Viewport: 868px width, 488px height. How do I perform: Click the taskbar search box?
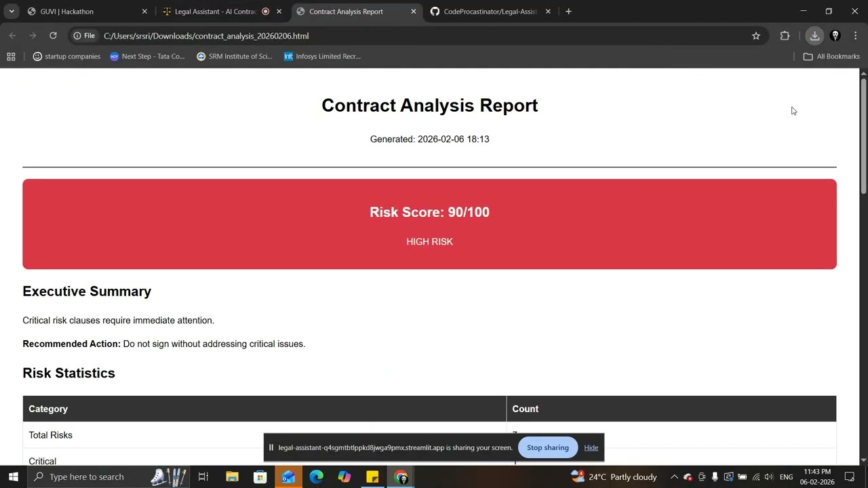[x=108, y=476]
